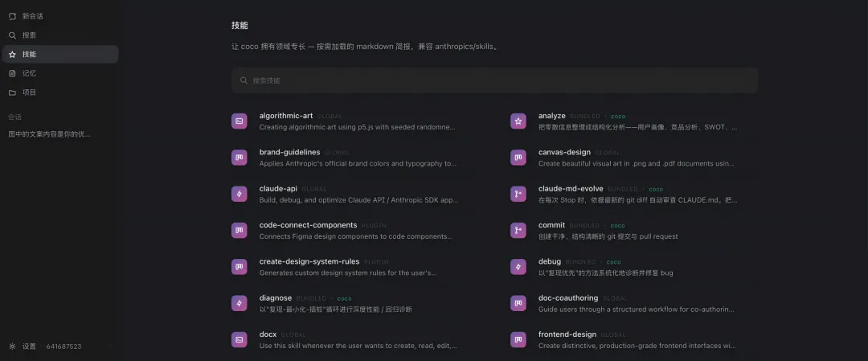Click the claude-api lightning icon

[x=240, y=194]
